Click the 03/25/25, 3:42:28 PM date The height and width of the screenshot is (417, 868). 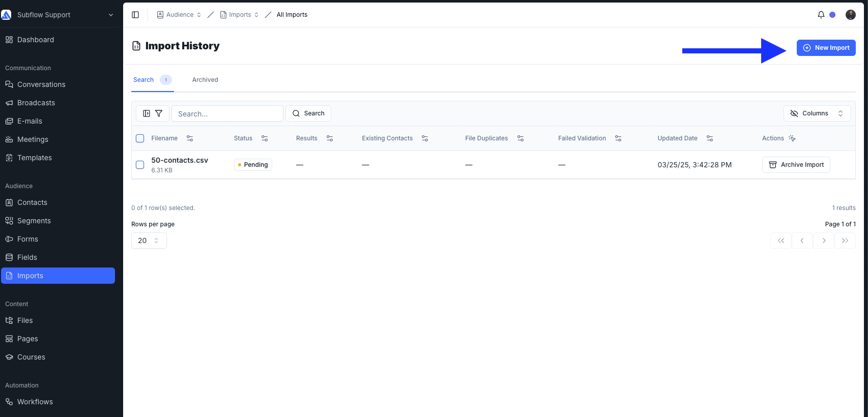click(x=695, y=165)
